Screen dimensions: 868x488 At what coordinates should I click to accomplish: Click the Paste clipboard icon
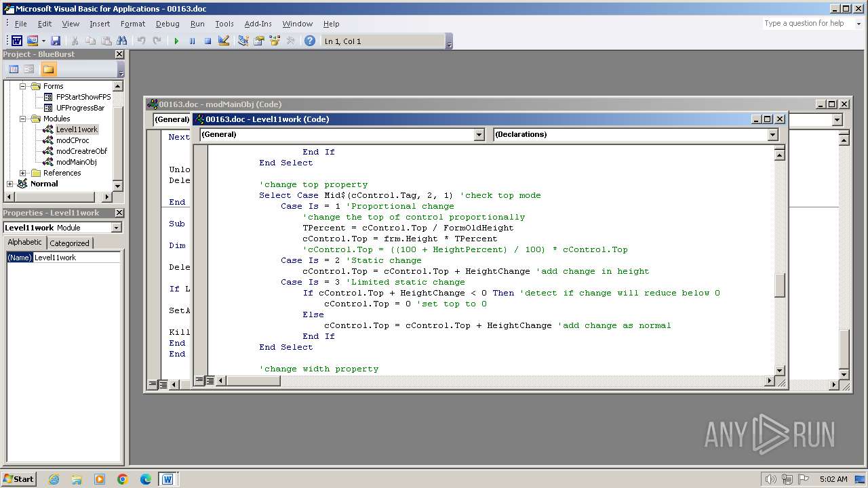[106, 41]
